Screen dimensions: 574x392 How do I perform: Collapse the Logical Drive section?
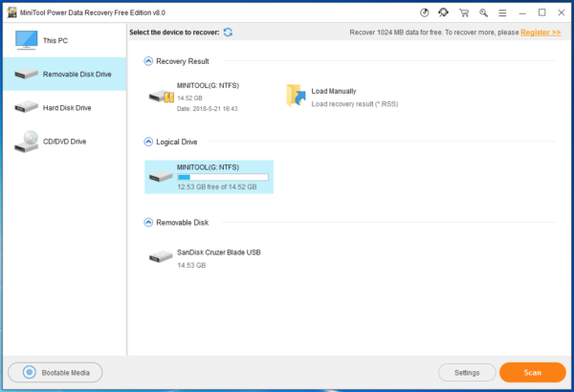click(148, 142)
